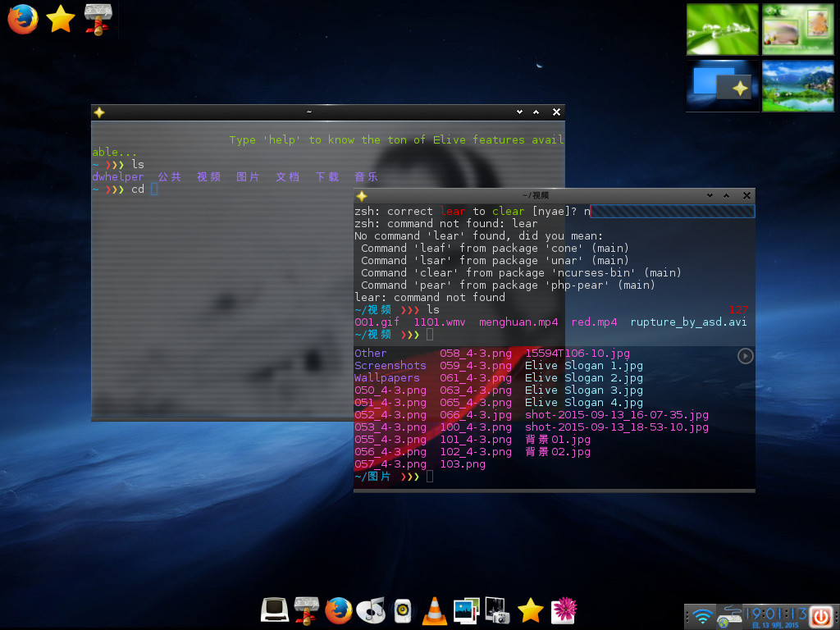Click the file 'menghuan.mp4'

pos(518,322)
